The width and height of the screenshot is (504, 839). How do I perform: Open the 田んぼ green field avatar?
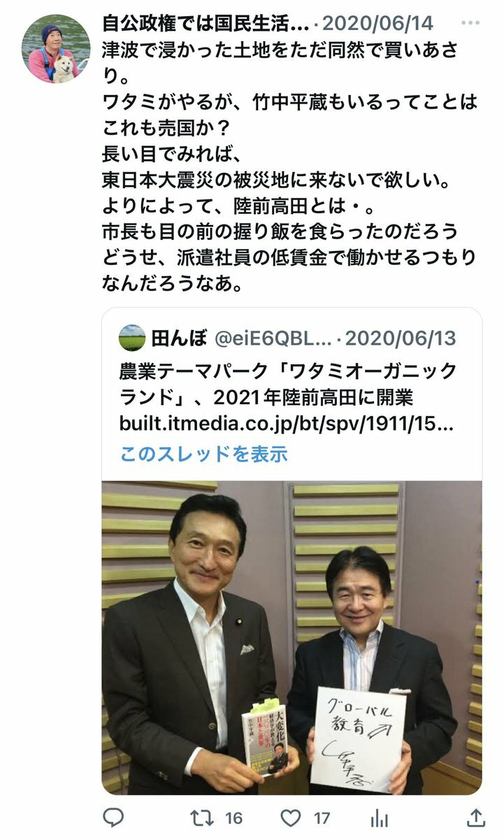(132, 338)
